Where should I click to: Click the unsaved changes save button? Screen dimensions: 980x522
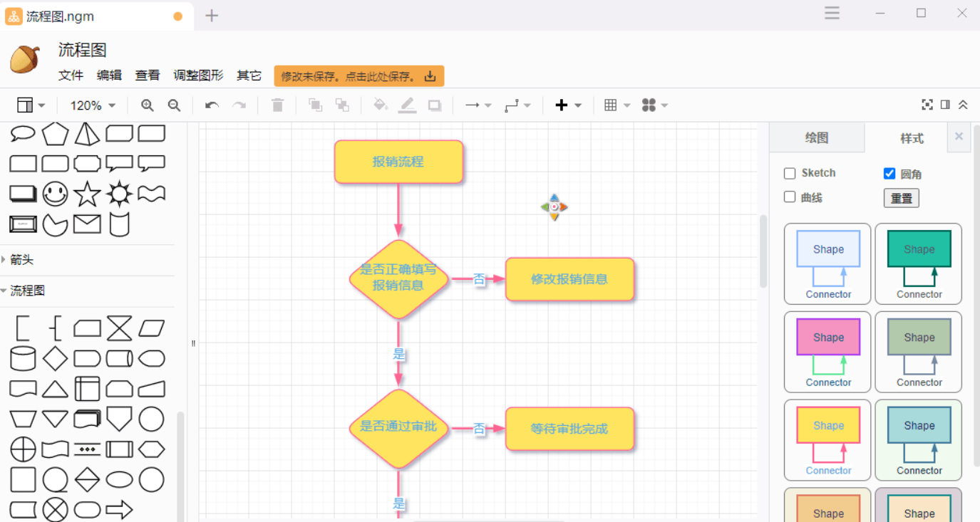click(x=359, y=76)
